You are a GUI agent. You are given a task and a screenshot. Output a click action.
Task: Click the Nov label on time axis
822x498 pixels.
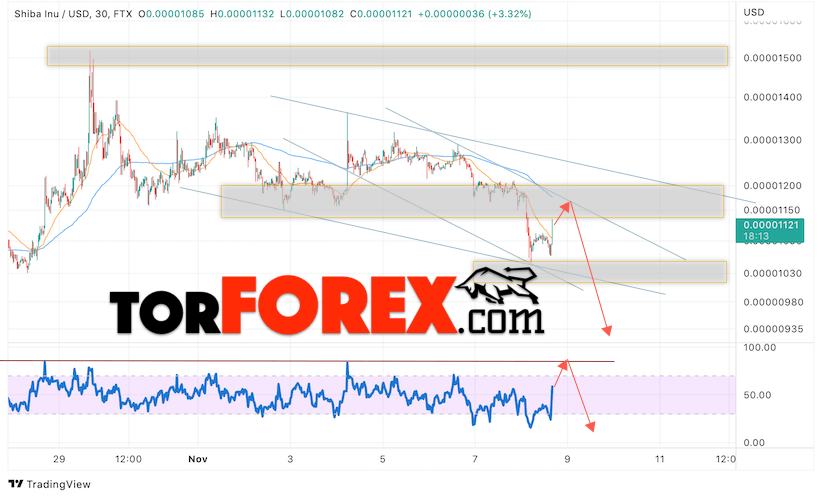tap(198, 459)
